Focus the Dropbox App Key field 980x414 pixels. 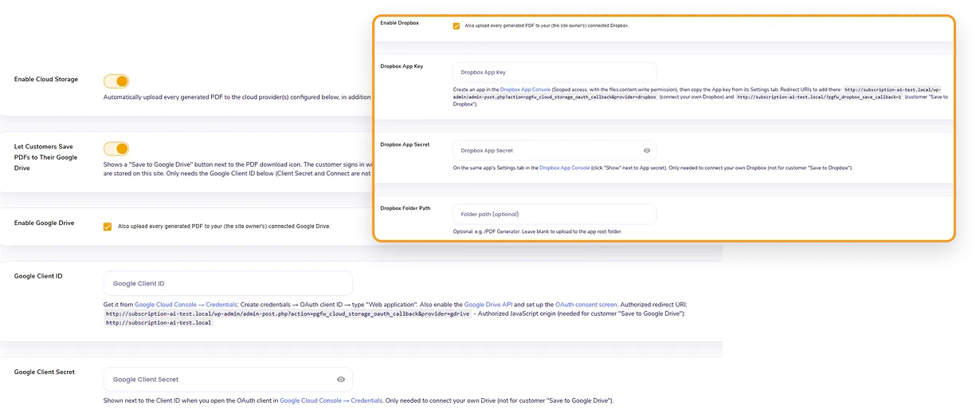pos(555,72)
